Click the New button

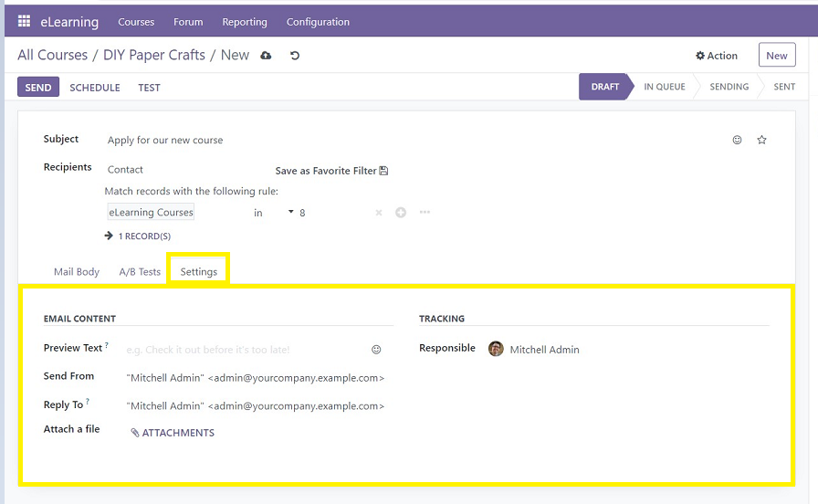(777, 56)
